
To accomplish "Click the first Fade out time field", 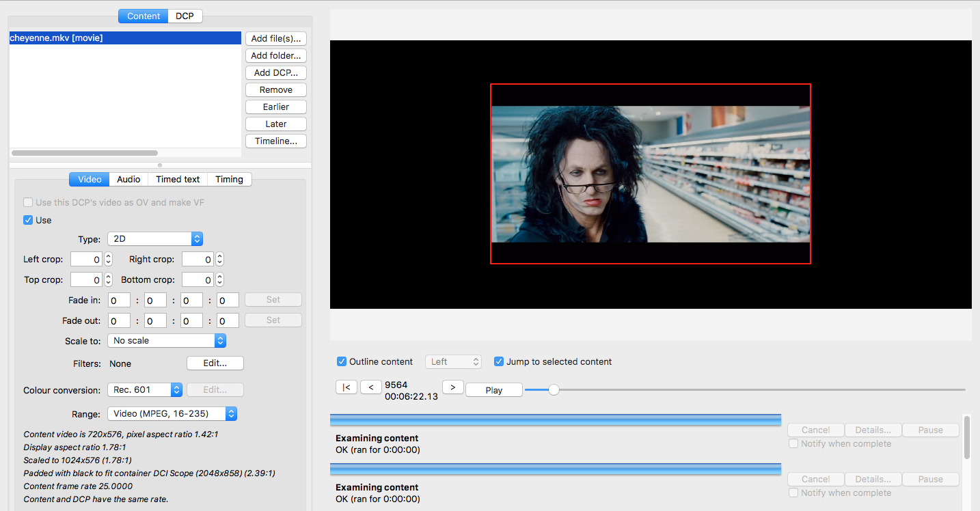I will point(119,320).
